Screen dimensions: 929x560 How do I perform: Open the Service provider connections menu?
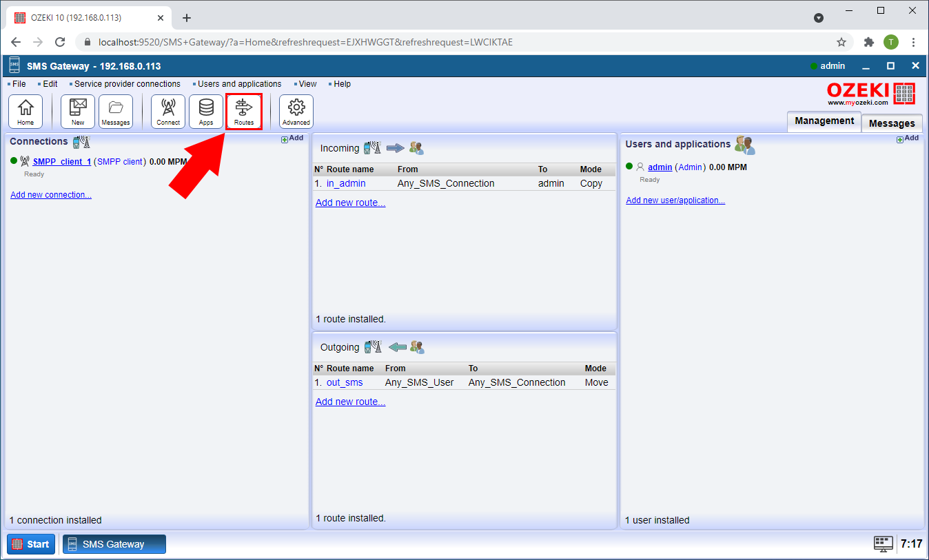pyautogui.click(x=127, y=83)
